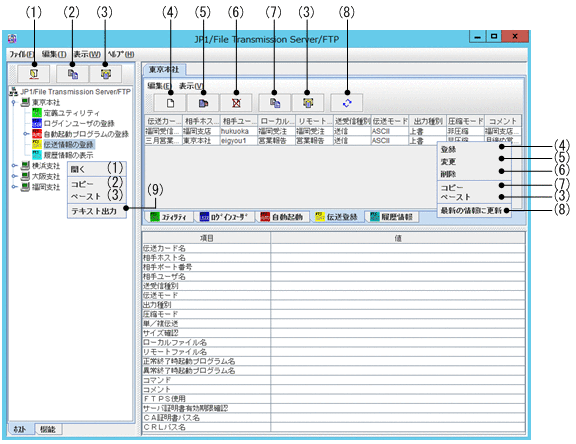
Task: Switch to the ユティリティ bottom tab
Action: click(x=170, y=217)
